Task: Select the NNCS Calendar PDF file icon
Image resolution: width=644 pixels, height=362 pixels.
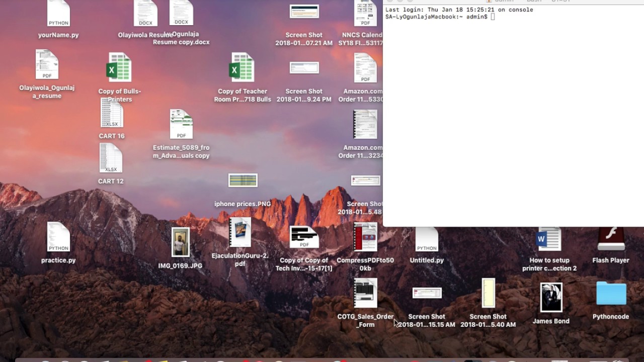Action: pos(365,13)
